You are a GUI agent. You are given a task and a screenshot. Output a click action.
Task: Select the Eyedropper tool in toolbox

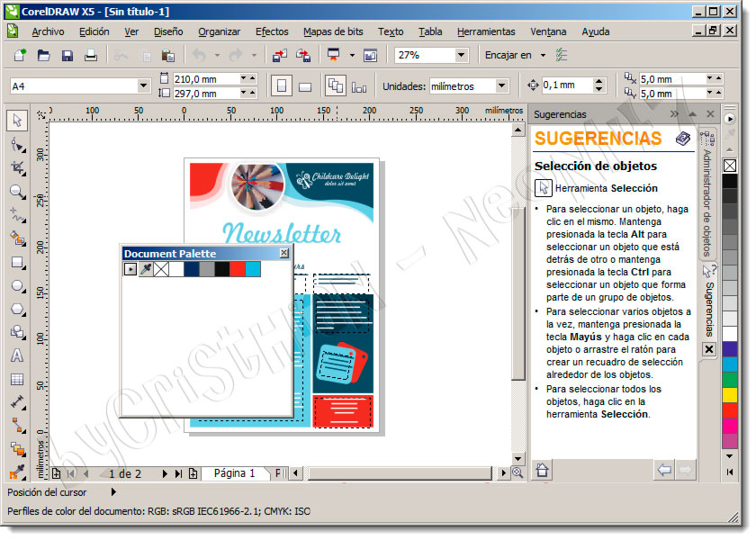[x=18, y=472]
